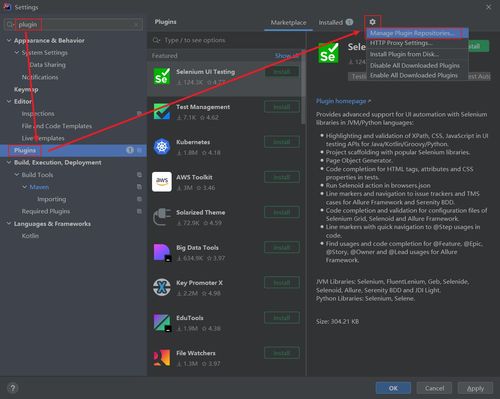
Task: Collapse the Appearance & Behavior section
Action: [x=9, y=40]
